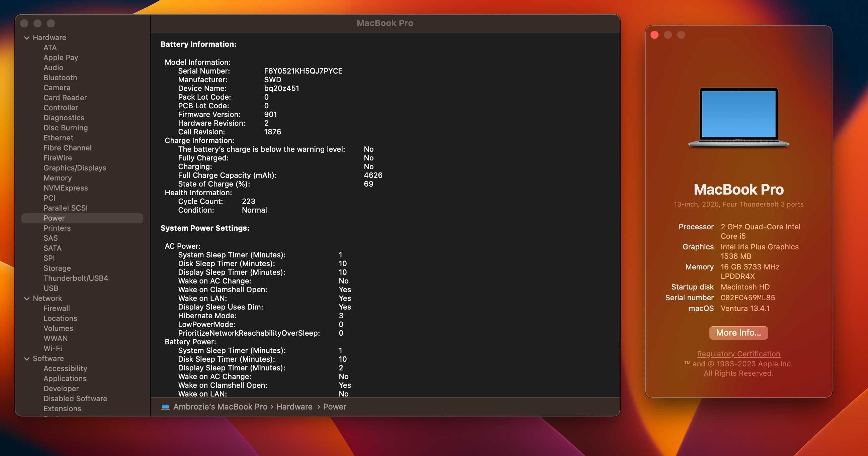Select Card Reader in the sidebar
Screen dimensions: 868x456
pyautogui.click(x=65, y=98)
